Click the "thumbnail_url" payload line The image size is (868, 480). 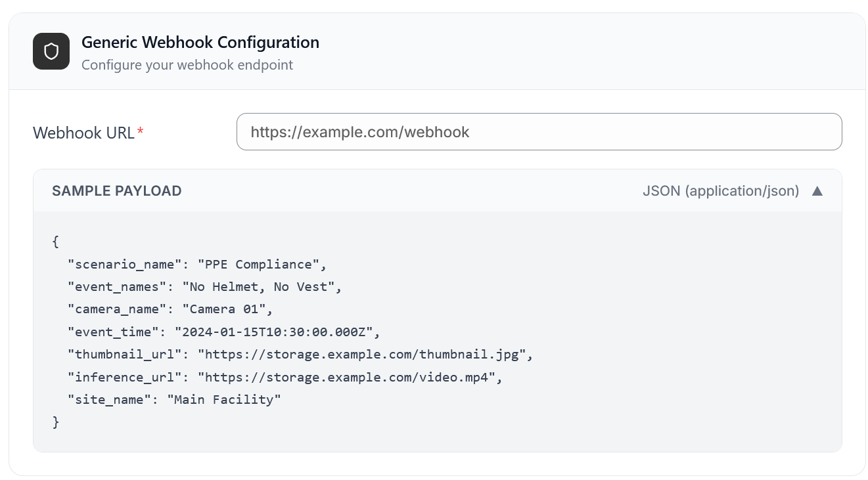click(x=300, y=355)
